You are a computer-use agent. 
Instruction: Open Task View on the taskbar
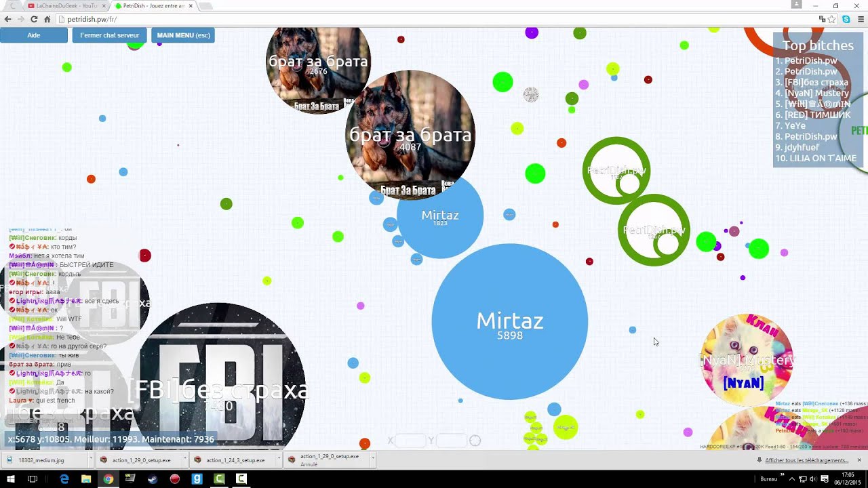pyautogui.click(x=33, y=479)
